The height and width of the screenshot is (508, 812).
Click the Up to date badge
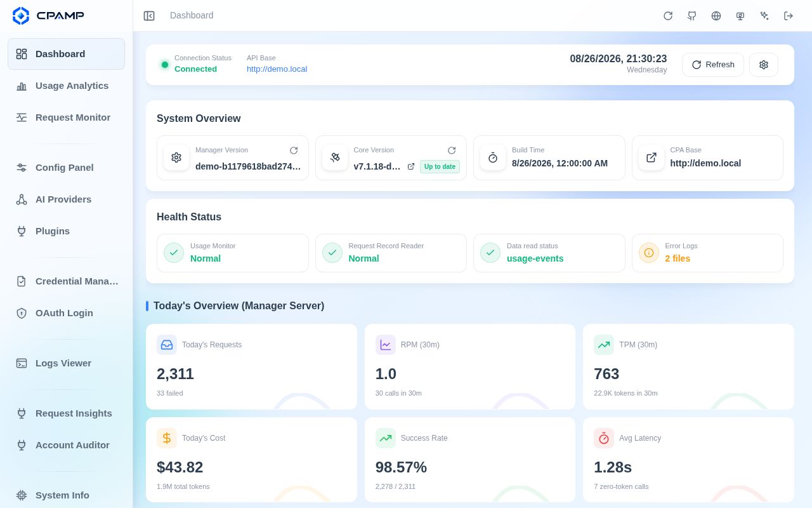(440, 166)
